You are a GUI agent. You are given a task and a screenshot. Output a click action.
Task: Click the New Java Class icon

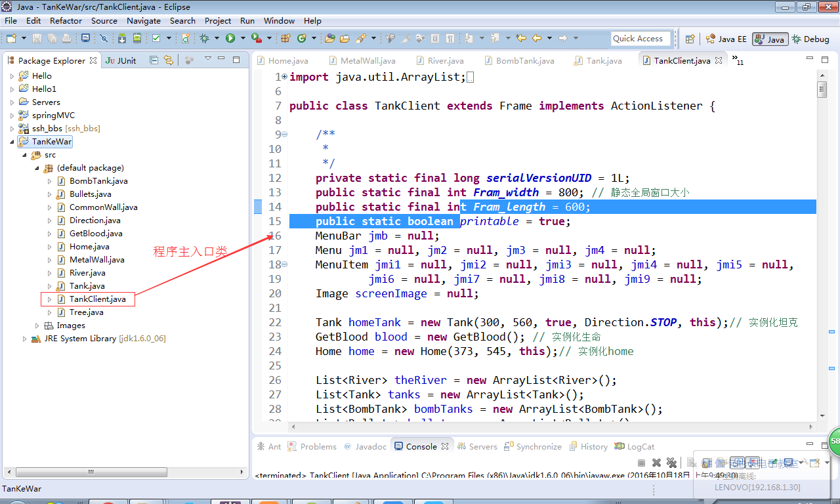[302, 38]
